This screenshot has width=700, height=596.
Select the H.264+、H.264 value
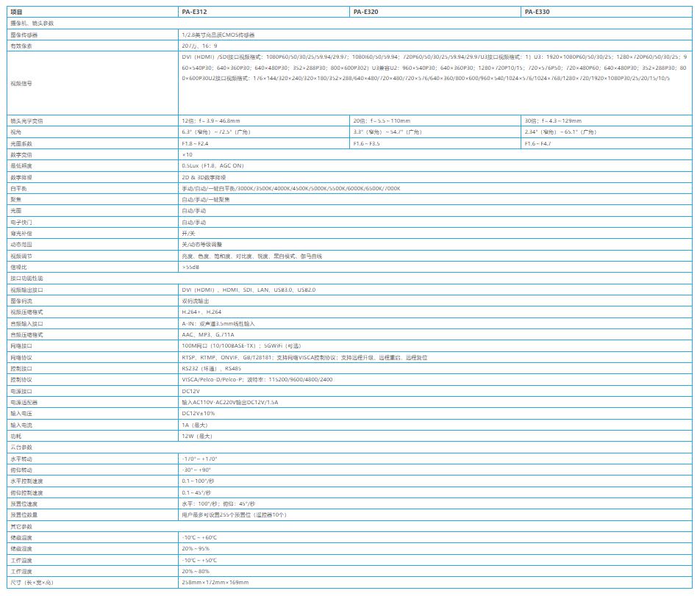[201, 312]
